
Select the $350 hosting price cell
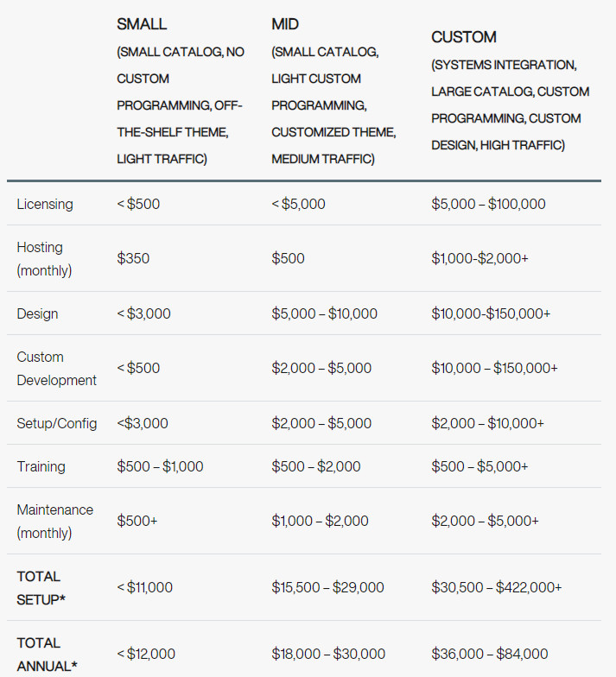(133, 258)
